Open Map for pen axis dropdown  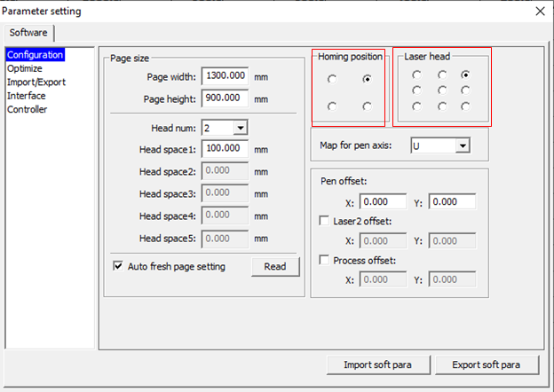(x=463, y=145)
